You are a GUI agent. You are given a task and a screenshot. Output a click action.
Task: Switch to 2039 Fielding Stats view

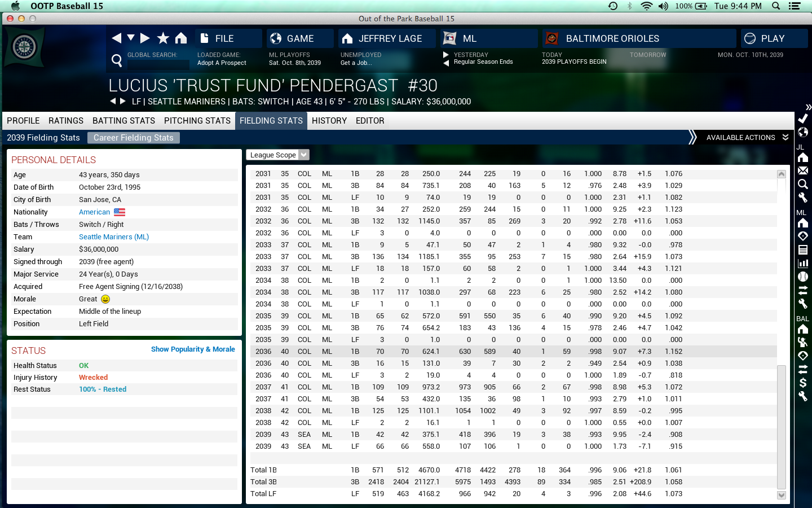pos(43,138)
